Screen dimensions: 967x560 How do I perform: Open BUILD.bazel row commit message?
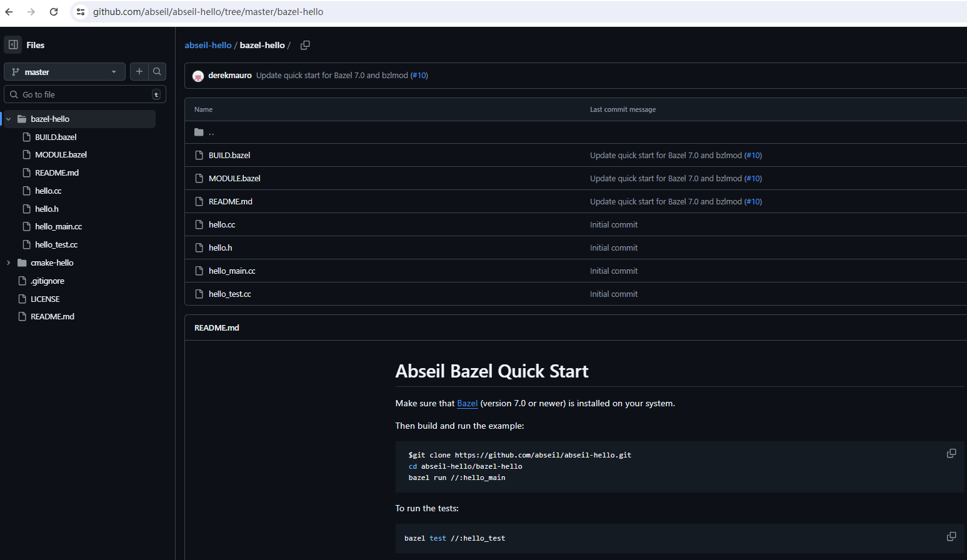point(666,155)
